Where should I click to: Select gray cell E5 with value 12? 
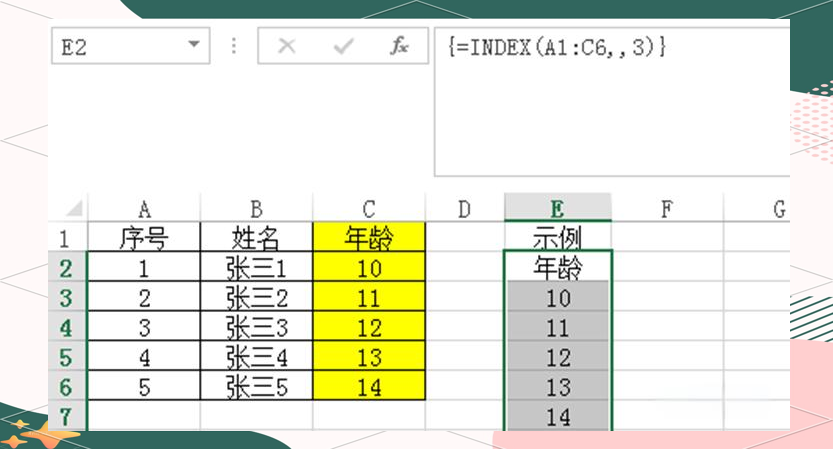[558, 357]
